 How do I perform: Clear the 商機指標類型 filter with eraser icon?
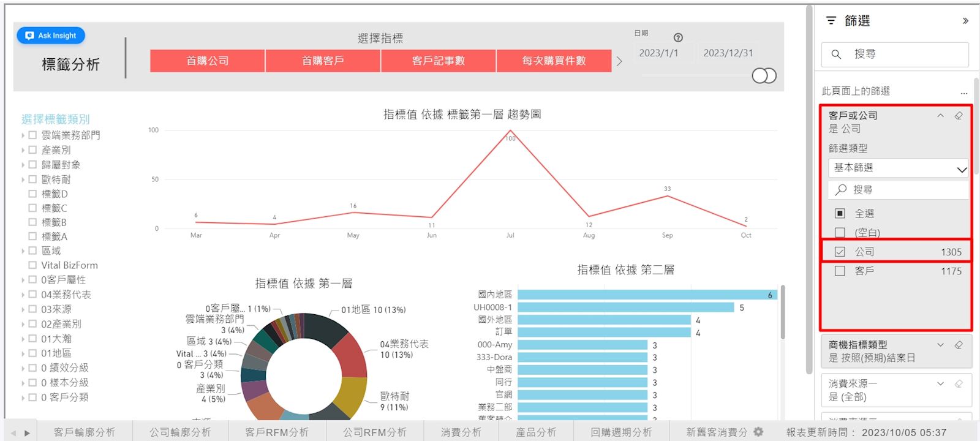coord(959,345)
